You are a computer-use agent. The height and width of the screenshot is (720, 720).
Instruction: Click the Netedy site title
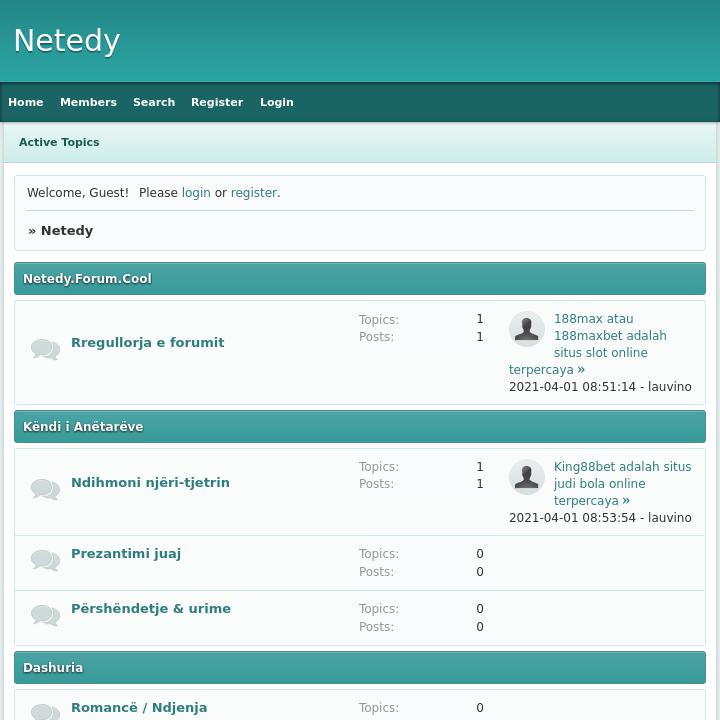tap(67, 41)
